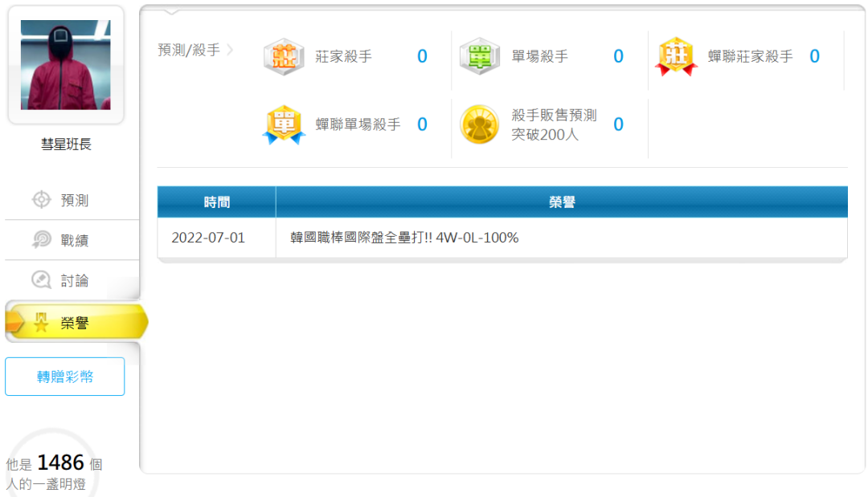868x497 pixels.
Task: Open the 預測 sidebar menu item
Action: click(72, 200)
